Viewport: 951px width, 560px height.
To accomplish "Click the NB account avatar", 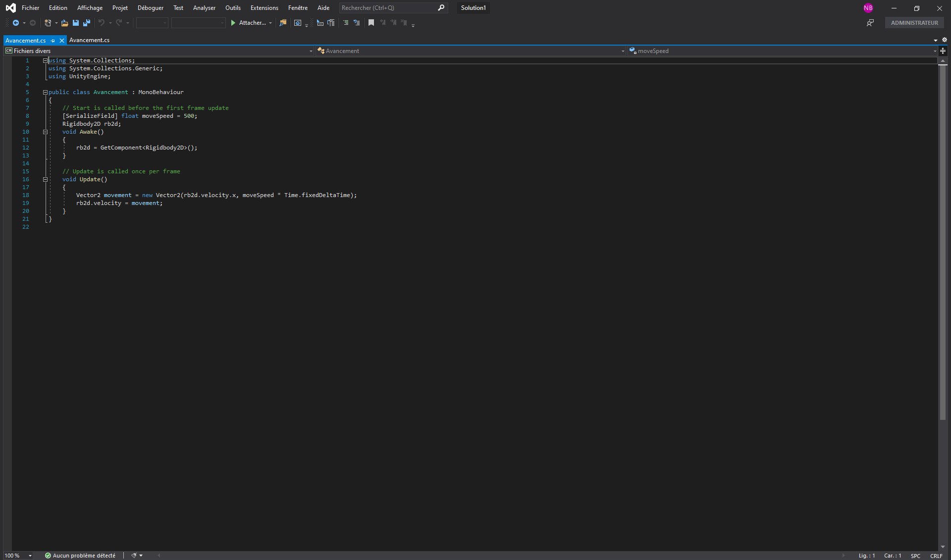I will click(868, 8).
